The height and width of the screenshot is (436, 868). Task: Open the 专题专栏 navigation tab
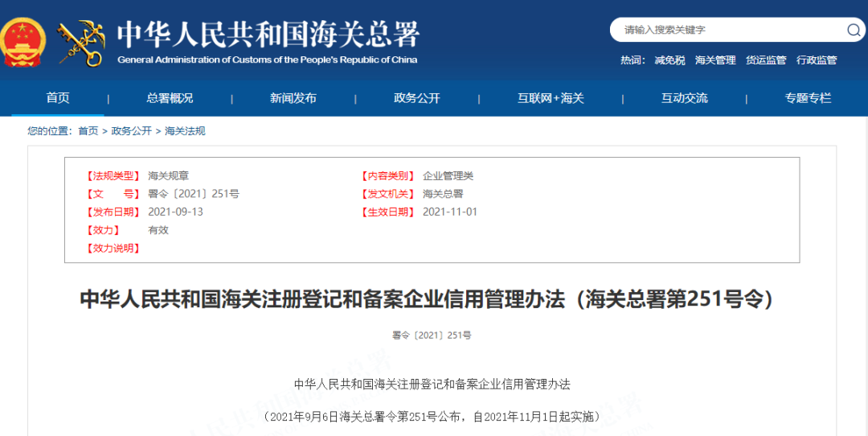tap(809, 98)
